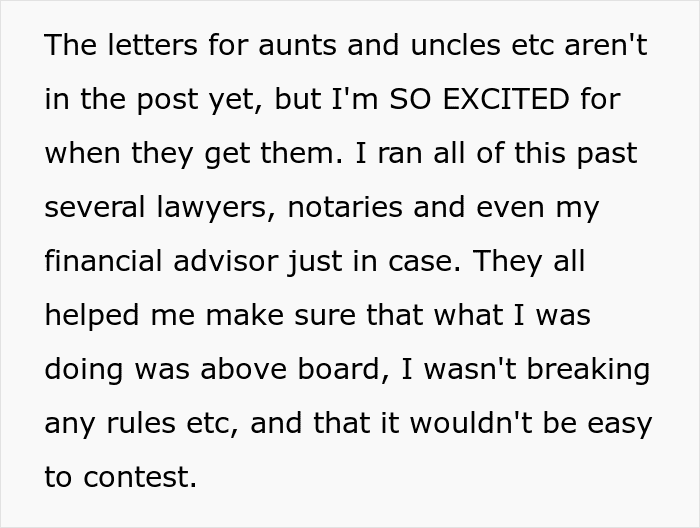This screenshot has height=528, width=700.
Task: Click the word "easy"
Action: click(617, 422)
